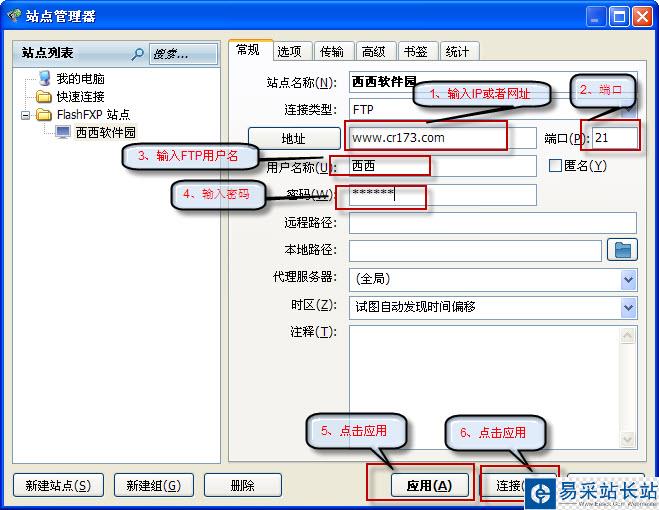Viewport: 659px width, 510px height.
Task: Click the 地址 address button
Action: point(294,138)
